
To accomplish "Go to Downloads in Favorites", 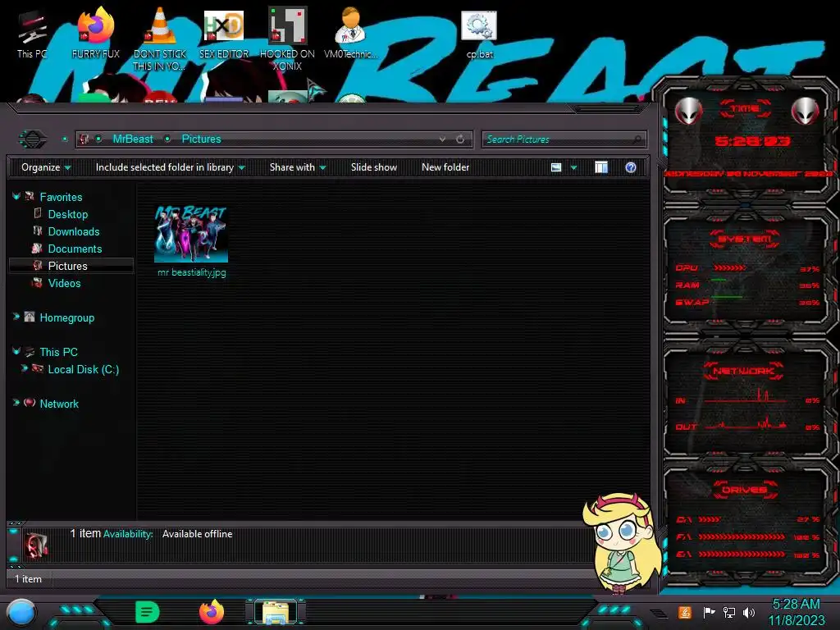I will 74,231.
